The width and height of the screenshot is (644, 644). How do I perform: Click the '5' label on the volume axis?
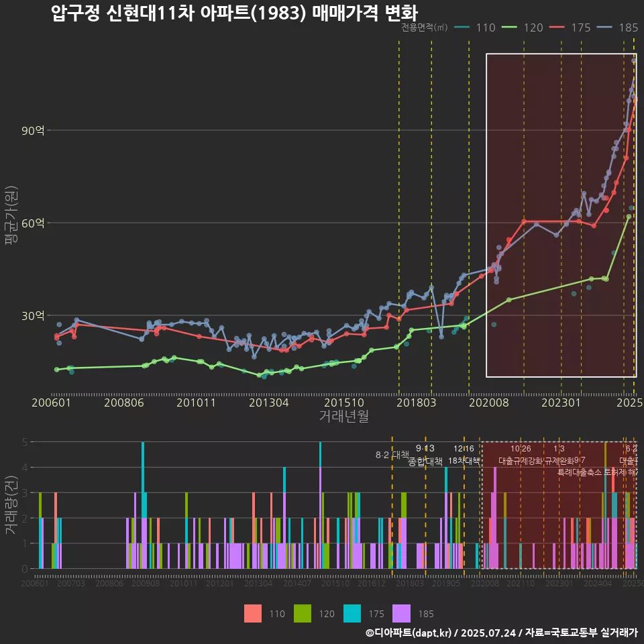25,442
